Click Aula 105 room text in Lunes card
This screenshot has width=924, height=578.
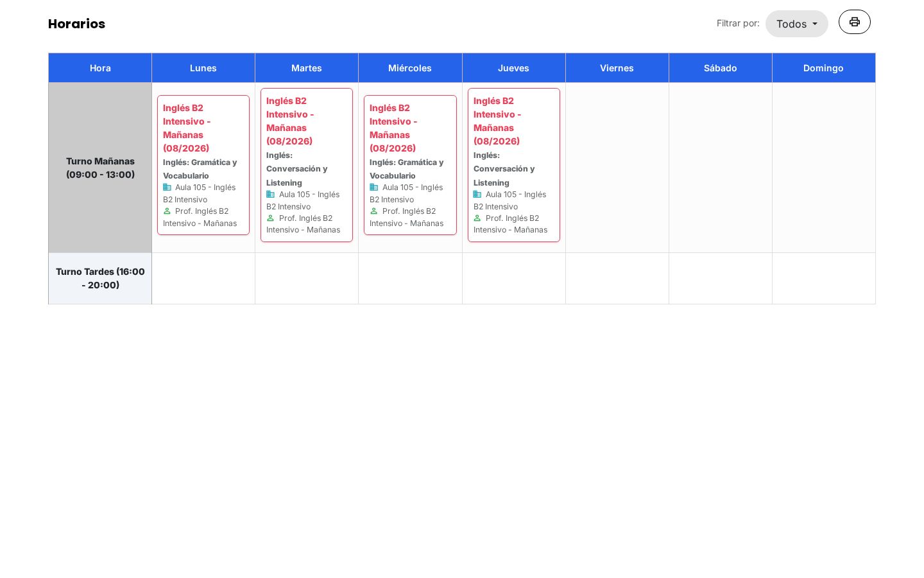pyautogui.click(x=200, y=193)
